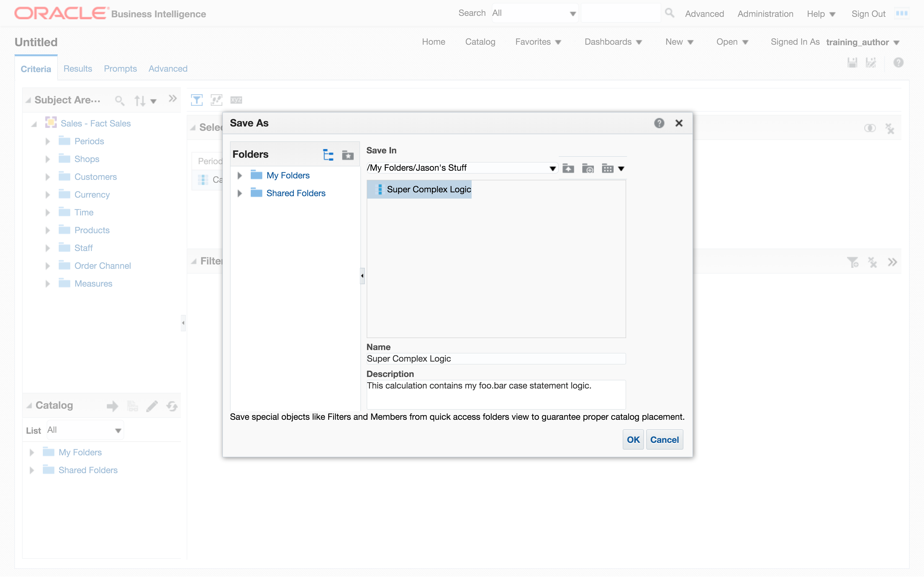The width and height of the screenshot is (924, 577).
Task: Create a new folder icon in Save In
Action: pyautogui.click(x=588, y=168)
